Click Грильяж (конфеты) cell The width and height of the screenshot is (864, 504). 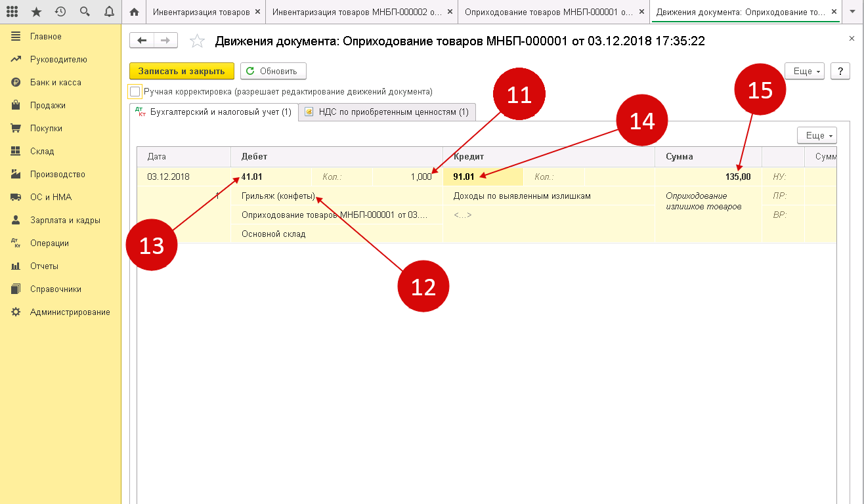coord(337,196)
